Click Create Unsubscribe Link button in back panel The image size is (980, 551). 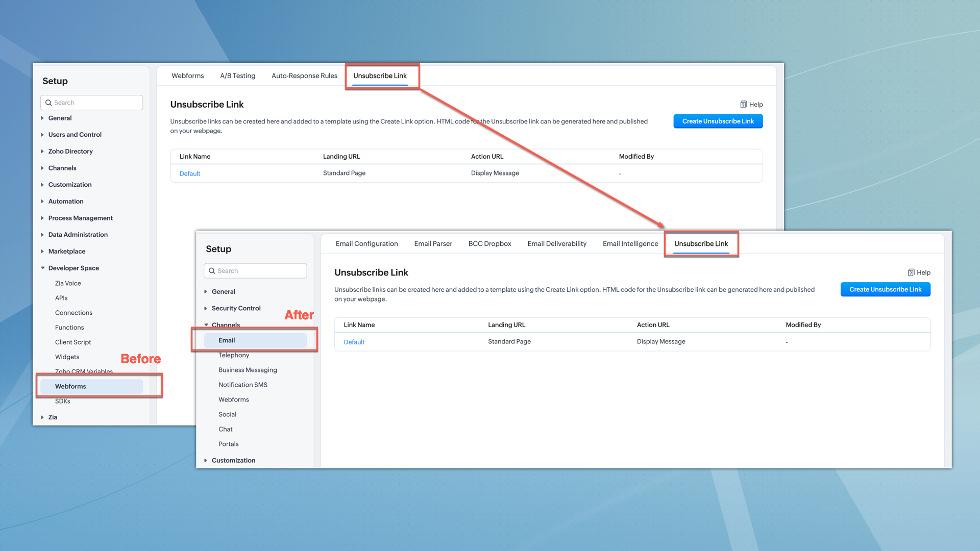718,121
